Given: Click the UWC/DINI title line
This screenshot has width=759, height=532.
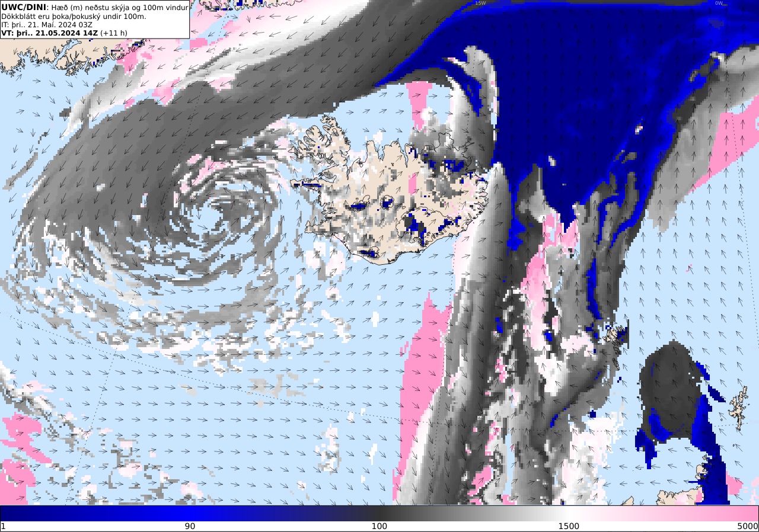Looking at the screenshot, I should pyautogui.click(x=94, y=7).
